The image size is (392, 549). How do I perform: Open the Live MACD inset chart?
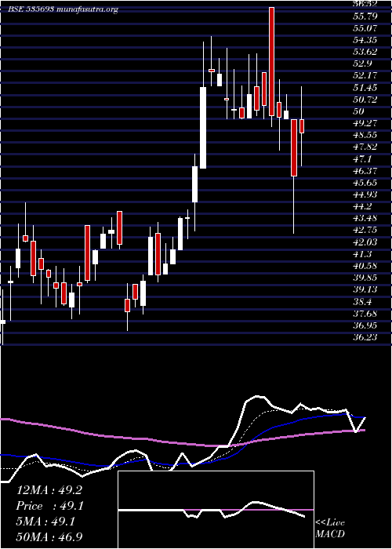click(x=216, y=510)
